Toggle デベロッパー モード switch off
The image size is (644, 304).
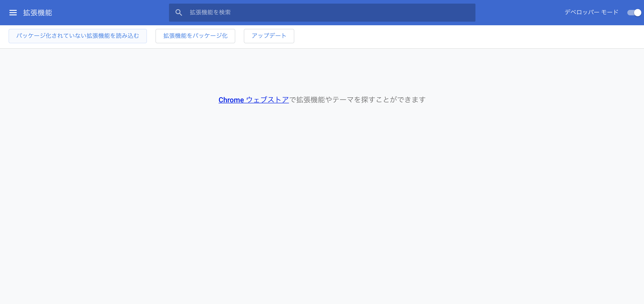click(x=634, y=12)
